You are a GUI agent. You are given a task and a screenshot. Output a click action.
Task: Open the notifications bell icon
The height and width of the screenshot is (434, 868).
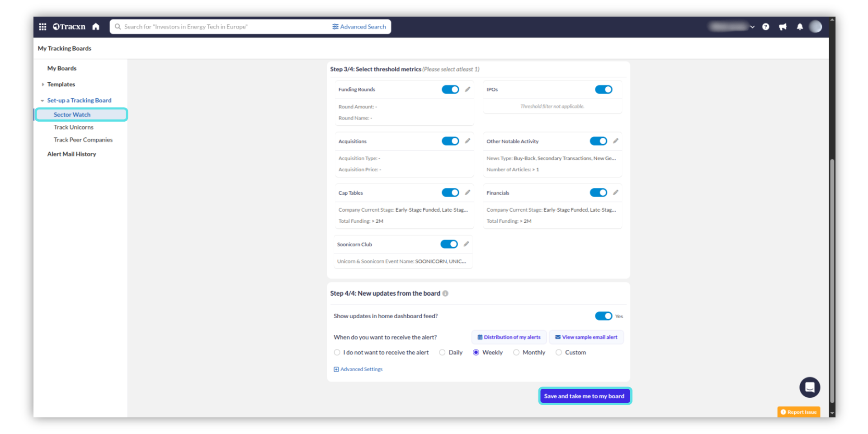[799, 27]
